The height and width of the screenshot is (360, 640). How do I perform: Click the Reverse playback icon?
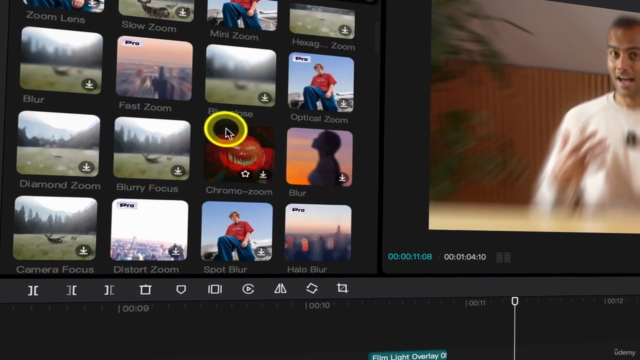coord(248,289)
